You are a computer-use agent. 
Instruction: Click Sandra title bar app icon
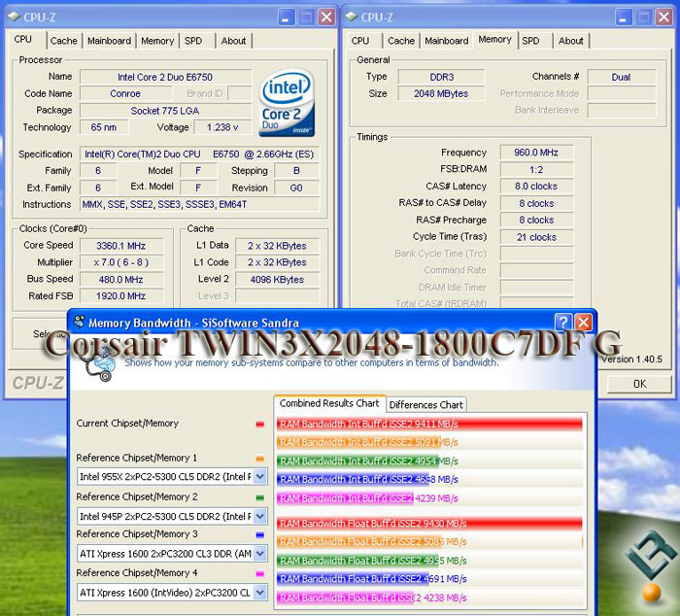click(80, 322)
